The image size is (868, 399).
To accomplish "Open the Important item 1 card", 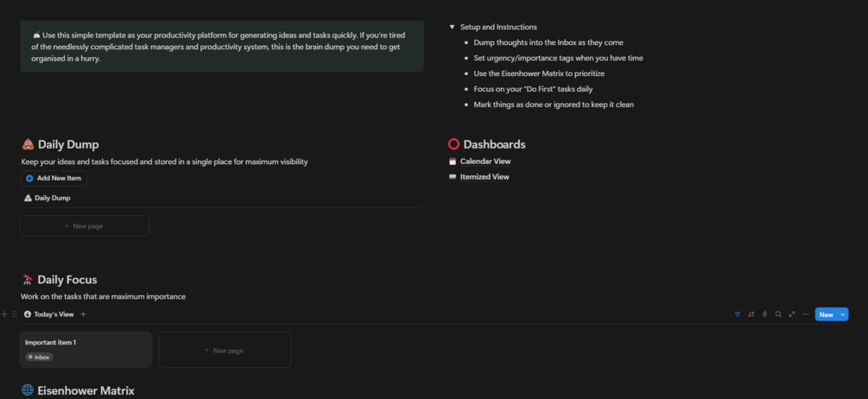I will point(86,349).
